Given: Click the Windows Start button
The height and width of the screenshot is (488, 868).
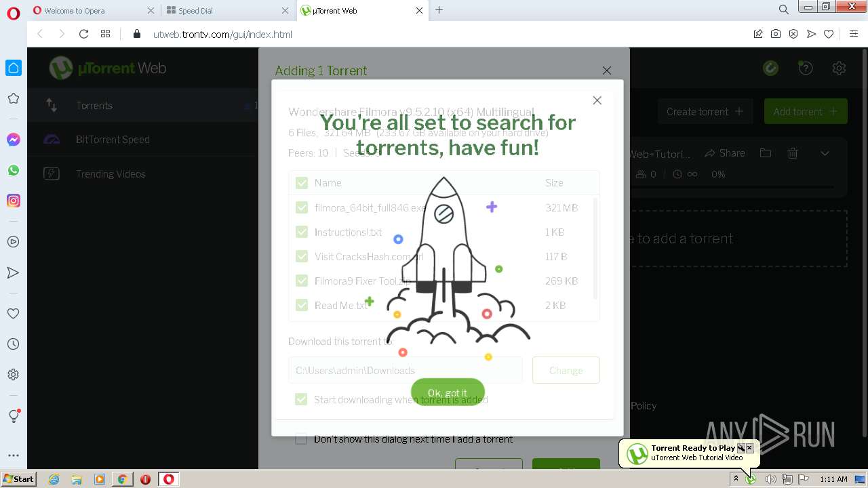Looking at the screenshot, I should (x=18, y=479).
